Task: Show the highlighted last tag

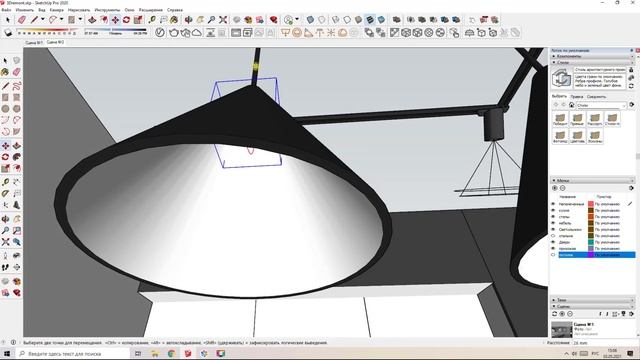Action: [553, 255]
